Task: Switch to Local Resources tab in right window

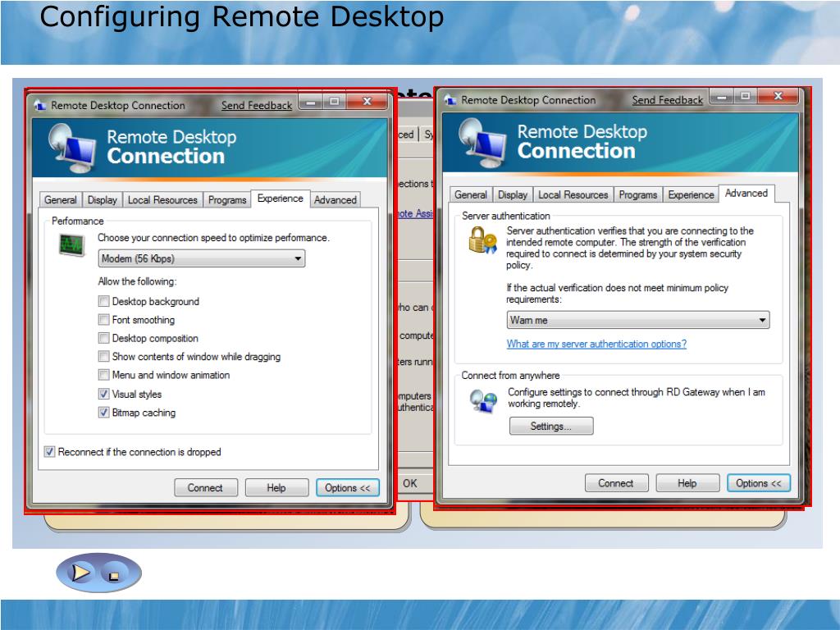Action: pyautogui.click(x=573, y=194)
